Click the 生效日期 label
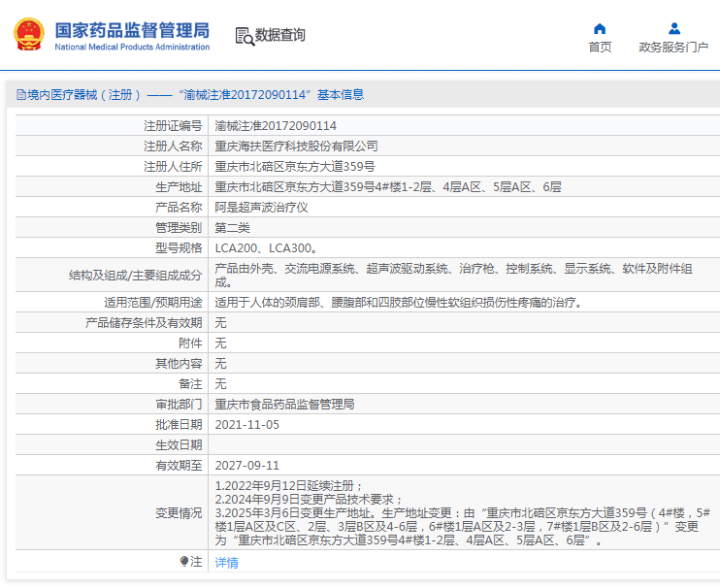720x588 pixels. pyautogui.click(x=179, y=445)
